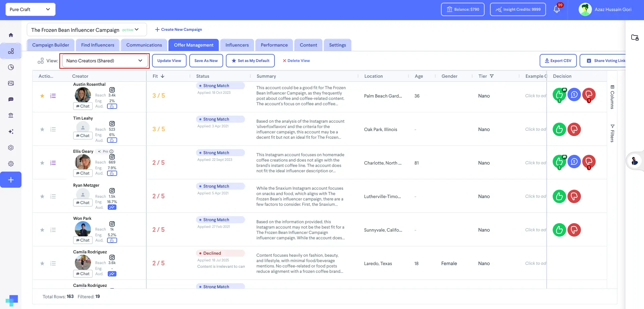The width and height of the screenshot is (644, 309).
Task: Approve Tim Leahy with green thumbs-up
Action: [x=559, y=129]
